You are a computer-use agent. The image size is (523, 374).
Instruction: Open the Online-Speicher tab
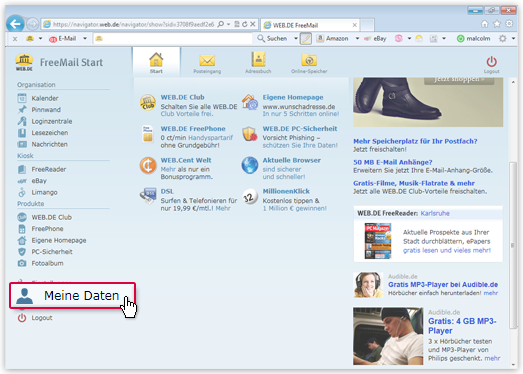(309, 63)
